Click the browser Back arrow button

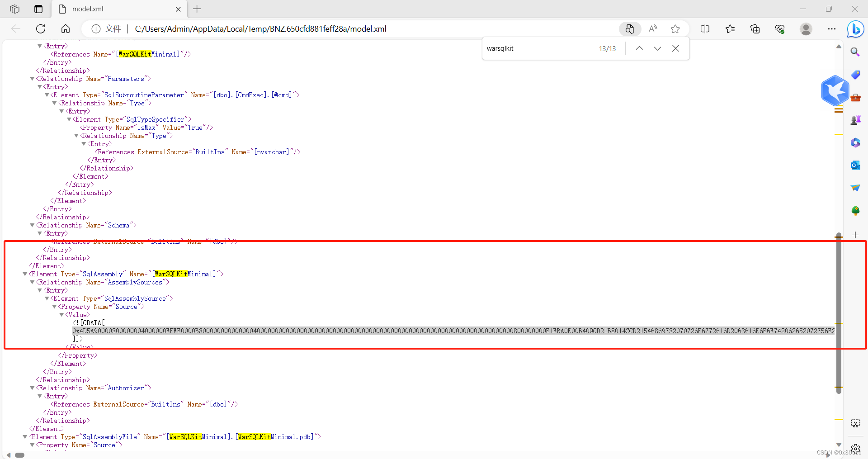point(16,29)
